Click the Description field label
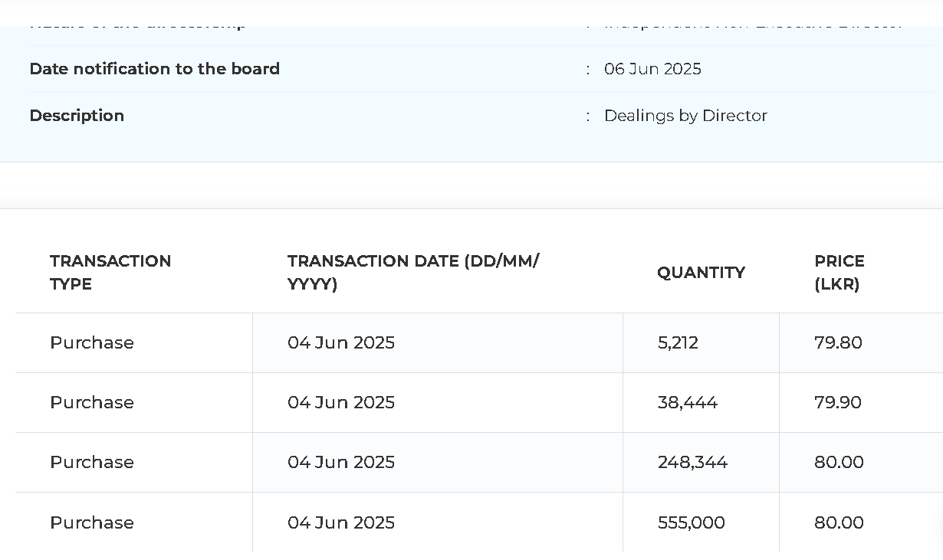 77,116
